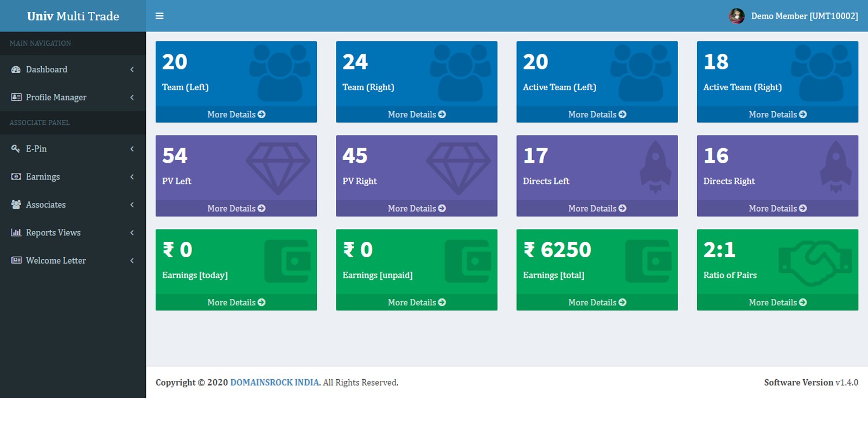Select E-Pin in the associate panel

(73, 149)
